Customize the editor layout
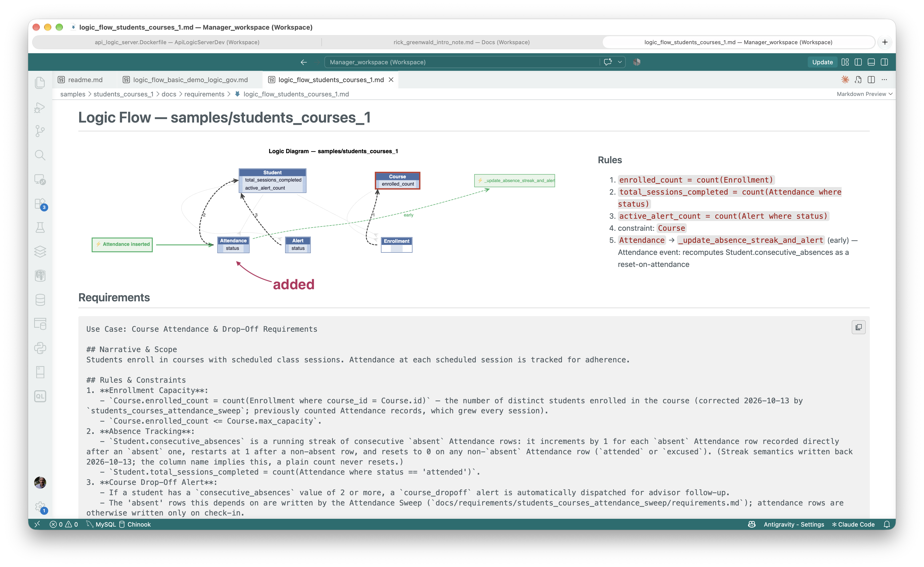This screenshot has width=924, height=567. pos(845,62)
